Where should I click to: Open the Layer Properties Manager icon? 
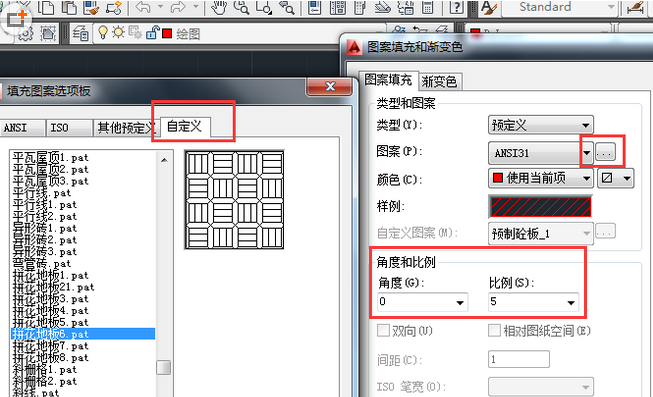80,33
